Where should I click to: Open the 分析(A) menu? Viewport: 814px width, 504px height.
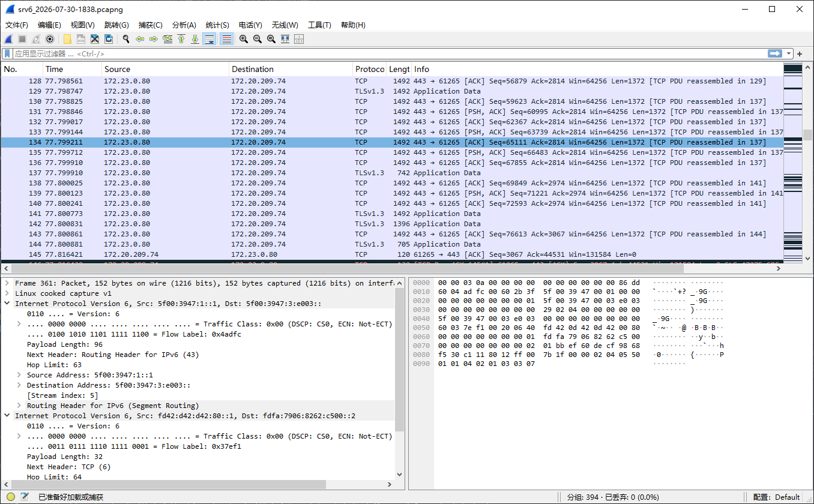pos(184,25)
